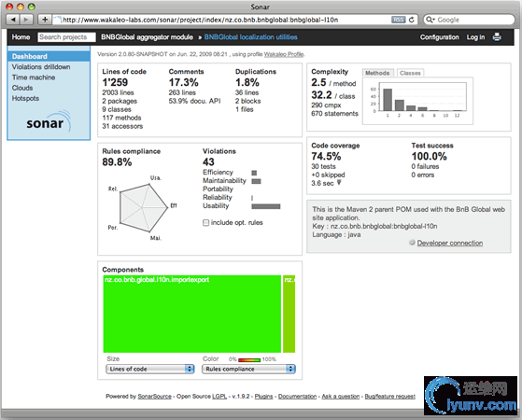This screenshot has height=420, width=522.
Task: Click the 43 violations count
Action: tap(208, 162)
